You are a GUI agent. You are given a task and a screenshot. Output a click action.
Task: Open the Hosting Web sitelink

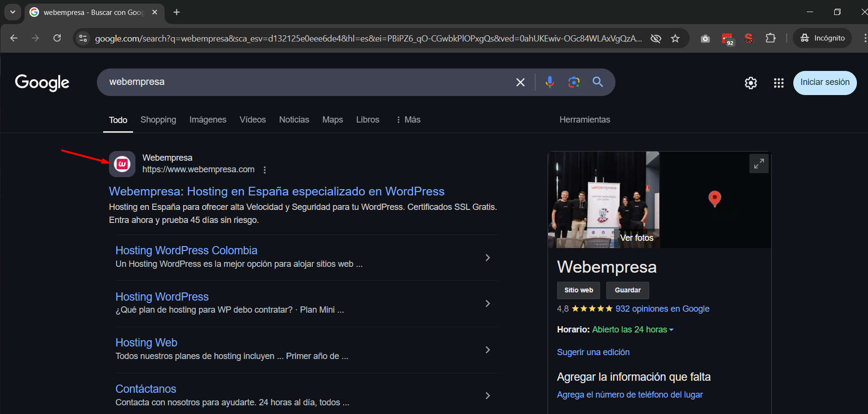click(x=147, y=343)
